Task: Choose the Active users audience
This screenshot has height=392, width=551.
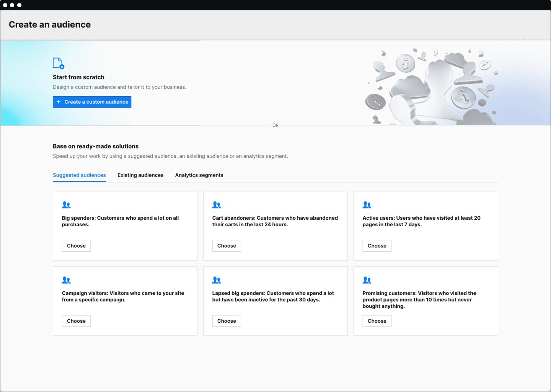Action: (377, 246)
